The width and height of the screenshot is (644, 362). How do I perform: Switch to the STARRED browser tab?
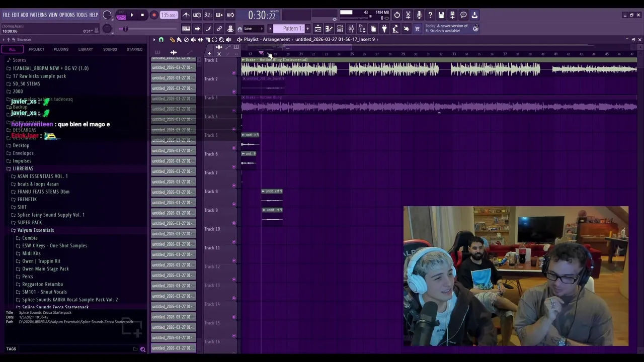pos(134,49)
